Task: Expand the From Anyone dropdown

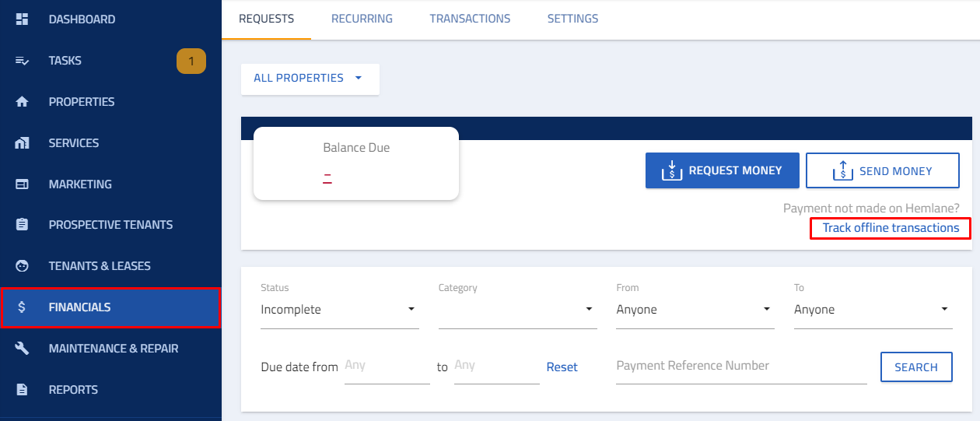Action: point(695,310)
